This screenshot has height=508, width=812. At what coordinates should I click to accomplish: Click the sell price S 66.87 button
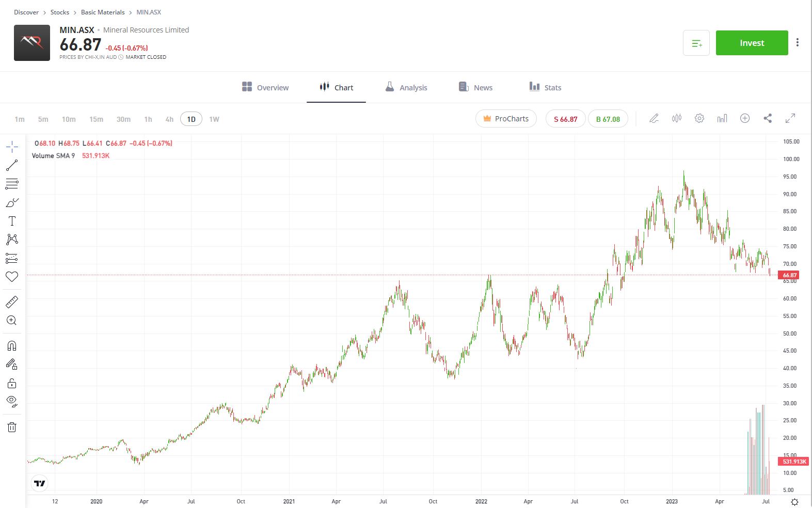point(565,119)
